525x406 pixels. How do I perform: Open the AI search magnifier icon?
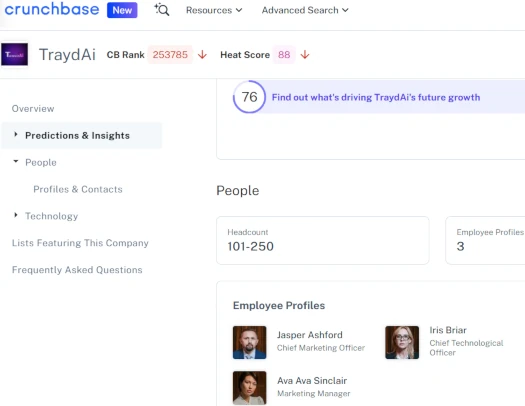162,10
